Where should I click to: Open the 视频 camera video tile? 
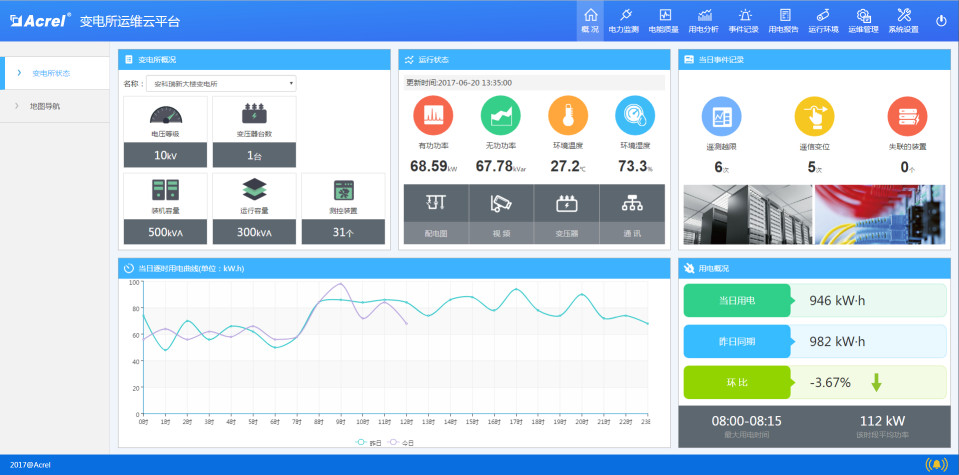pos(500,210)
